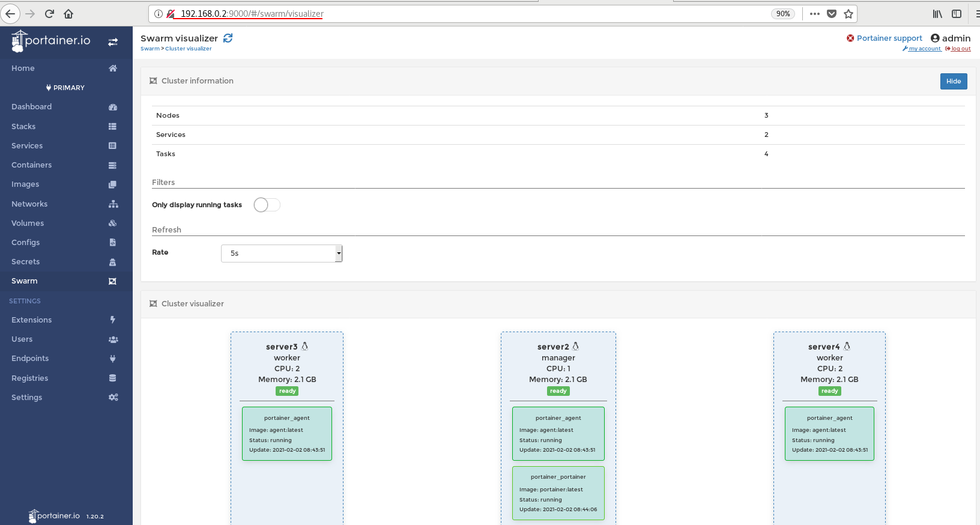Show the browser sidebar icon
980x525 pixels.
click(x=957, y=14)
